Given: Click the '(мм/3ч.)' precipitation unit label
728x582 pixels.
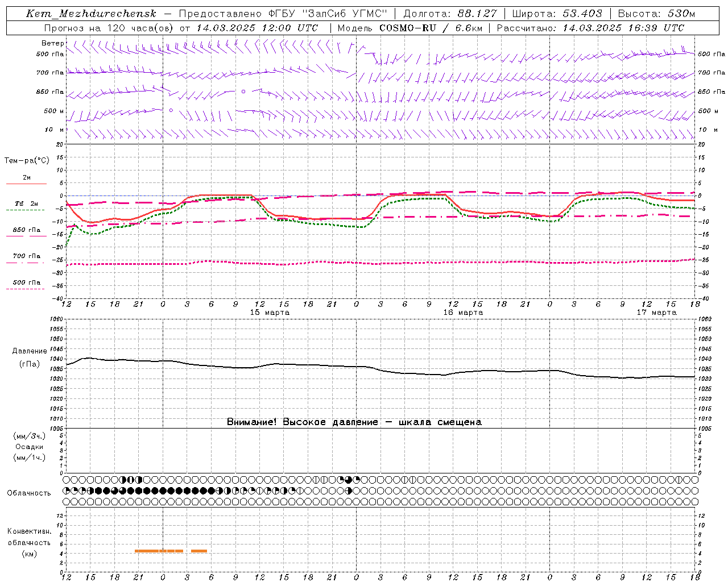Looking at the screenshot, I should click(30, 436).
